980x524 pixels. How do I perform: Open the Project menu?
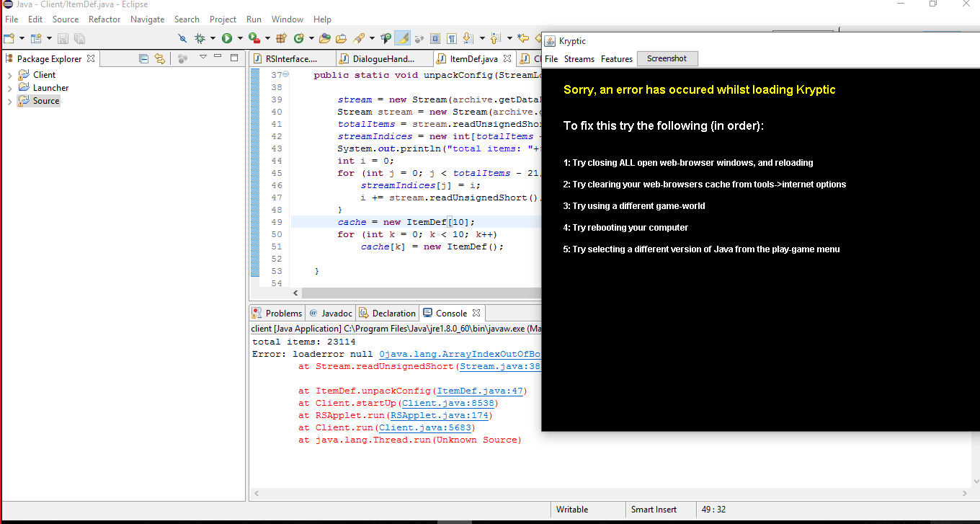[x=223, y=19]
